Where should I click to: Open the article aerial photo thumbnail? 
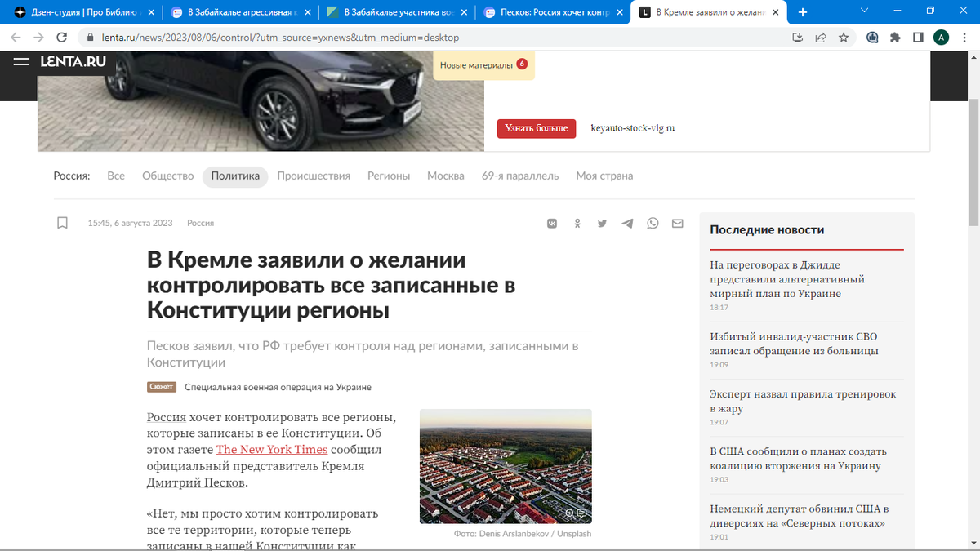click(506, 466)
